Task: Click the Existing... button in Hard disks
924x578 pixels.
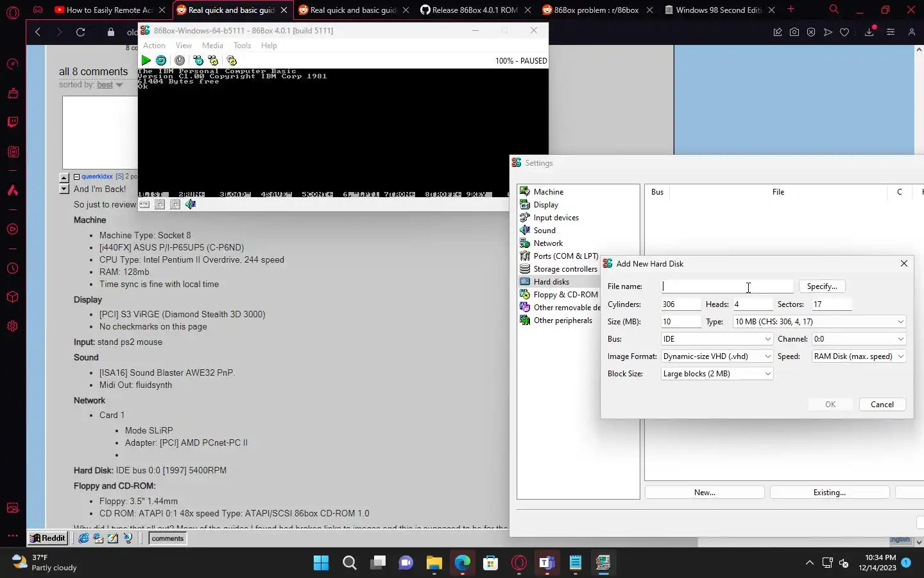Action: (x=830, y=493)
